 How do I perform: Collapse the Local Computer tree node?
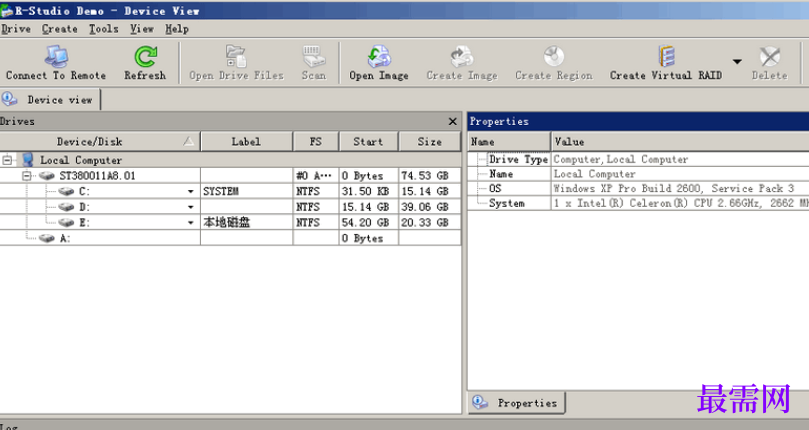[x=7, y=160]
